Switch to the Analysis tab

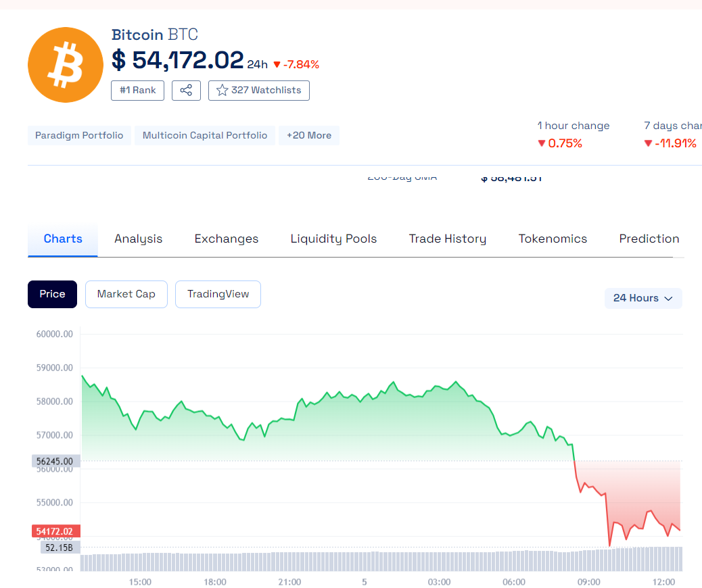point(138,238)
